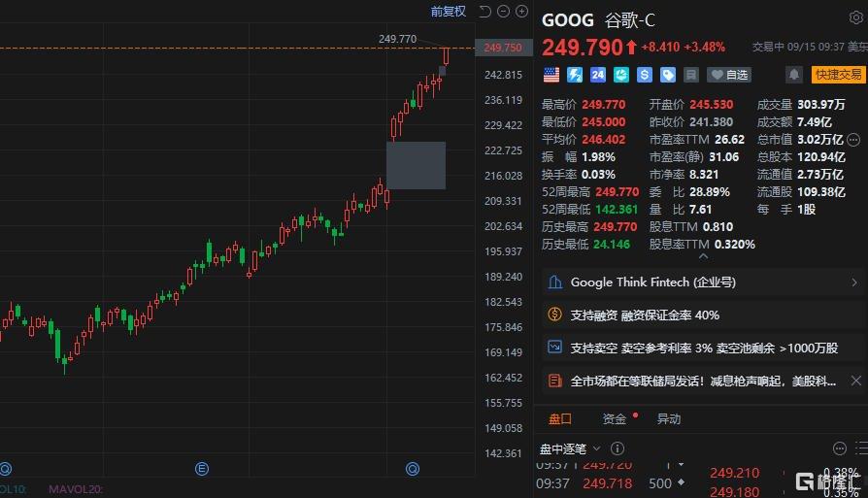868x498 pixels.
Task: Click the ellipsis next to 总市值
Action: pyautogui.click(x=853, y=140)
